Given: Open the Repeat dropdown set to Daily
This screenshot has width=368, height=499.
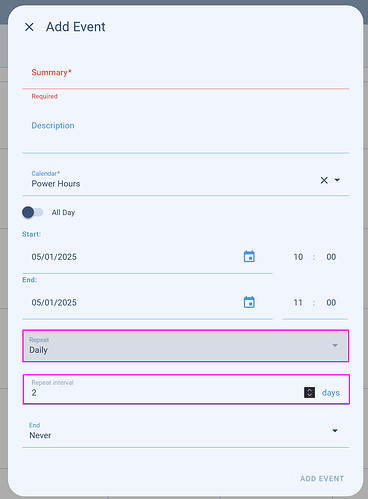Looking at the screenshot, I should 186,346.
